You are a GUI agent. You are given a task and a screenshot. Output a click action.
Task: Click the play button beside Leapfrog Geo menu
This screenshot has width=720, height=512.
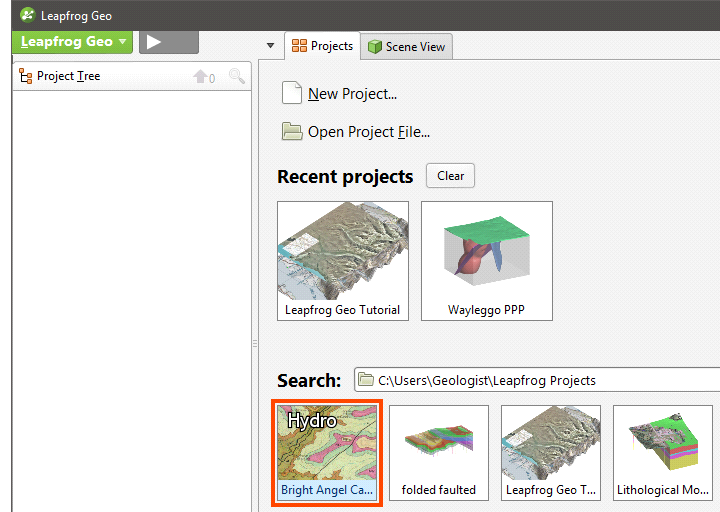coord(169,42)
